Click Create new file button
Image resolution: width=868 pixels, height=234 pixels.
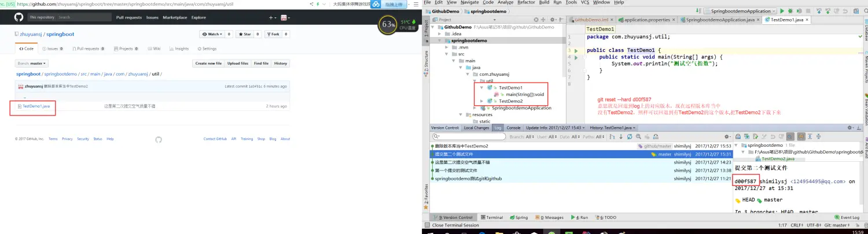click(208, 64)
